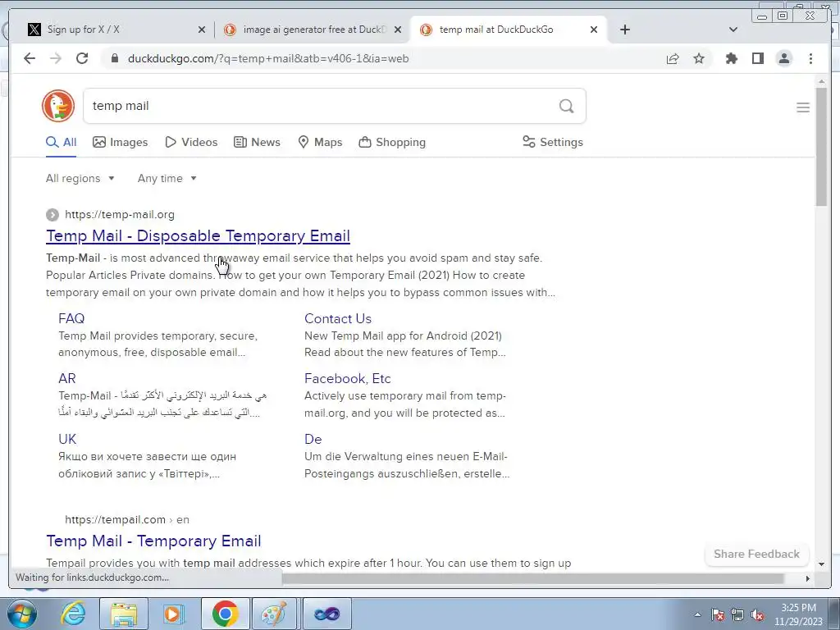Open the side panel icon

(x=757, y=58)
